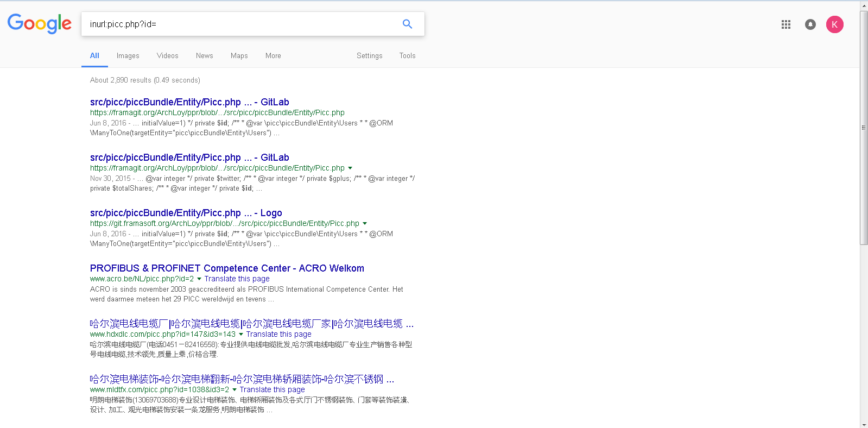
Task: Open PROFIBUS & PROFINET Competence Center result
Action: (x=227, y=268)
